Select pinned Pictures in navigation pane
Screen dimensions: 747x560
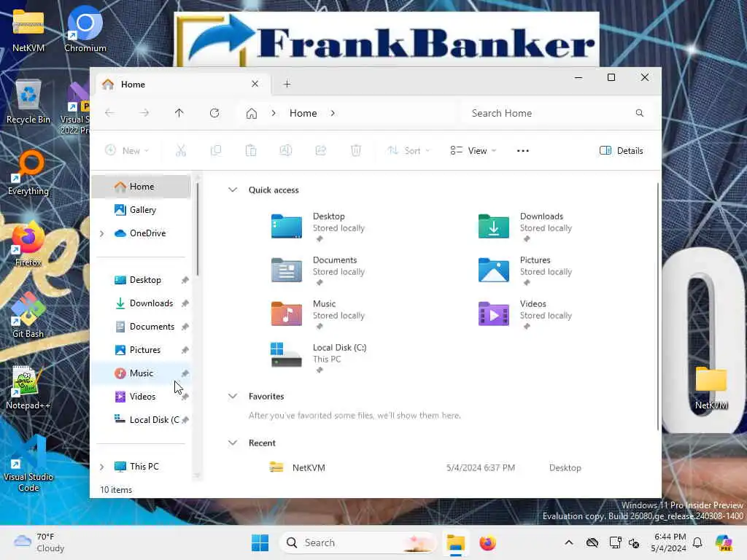[142, 349]
